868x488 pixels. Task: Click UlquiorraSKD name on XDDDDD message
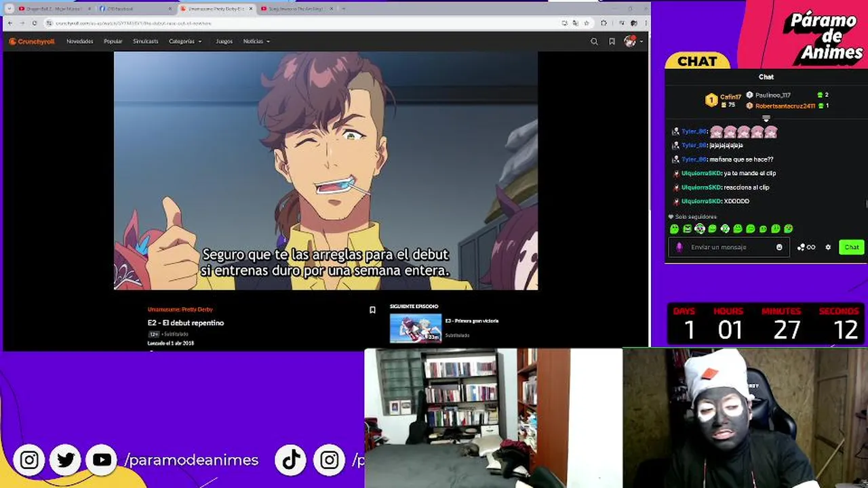click(x=701, y=201)
